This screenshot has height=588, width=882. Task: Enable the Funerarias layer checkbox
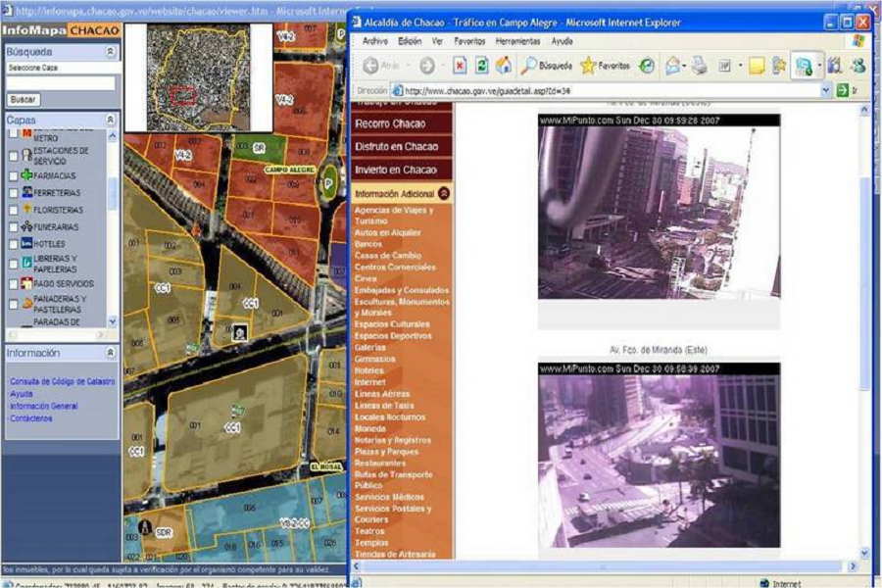click(x=14, y=227)
